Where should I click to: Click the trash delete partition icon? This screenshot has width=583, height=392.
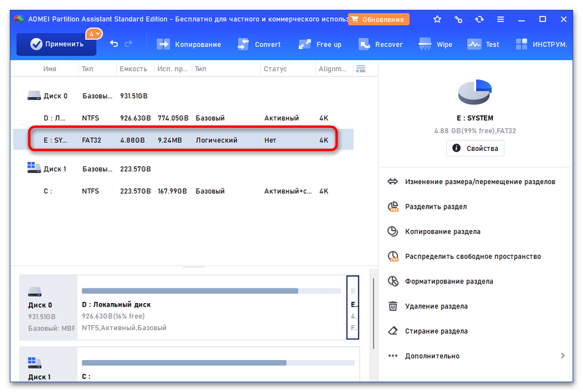[x=393, y=306]
